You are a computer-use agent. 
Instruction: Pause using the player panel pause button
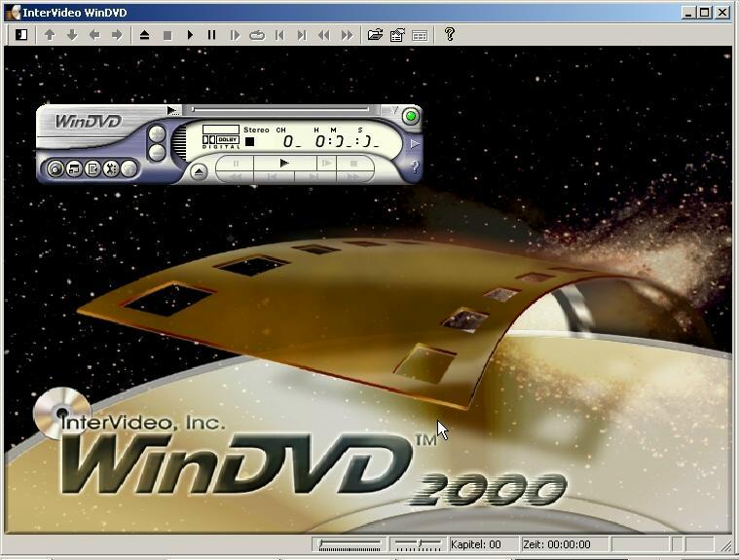(x=237, y=163)
